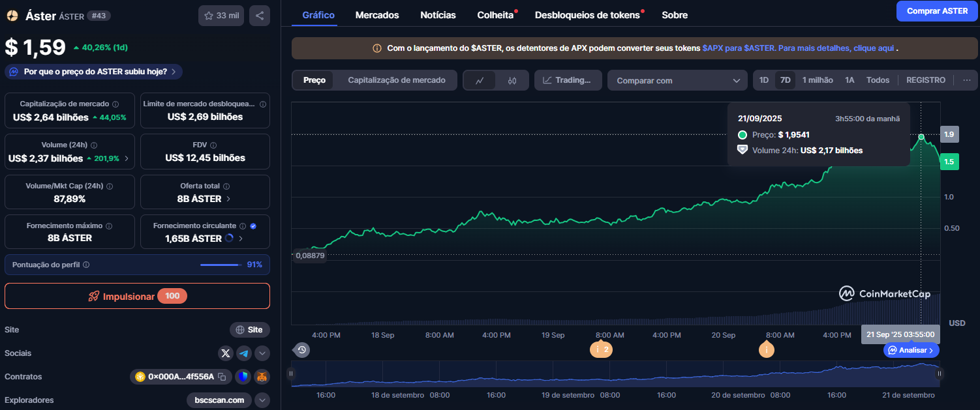980x410 pixels.
Task: Open more chart options ellipsis
Action: click(x=967, y=80)
